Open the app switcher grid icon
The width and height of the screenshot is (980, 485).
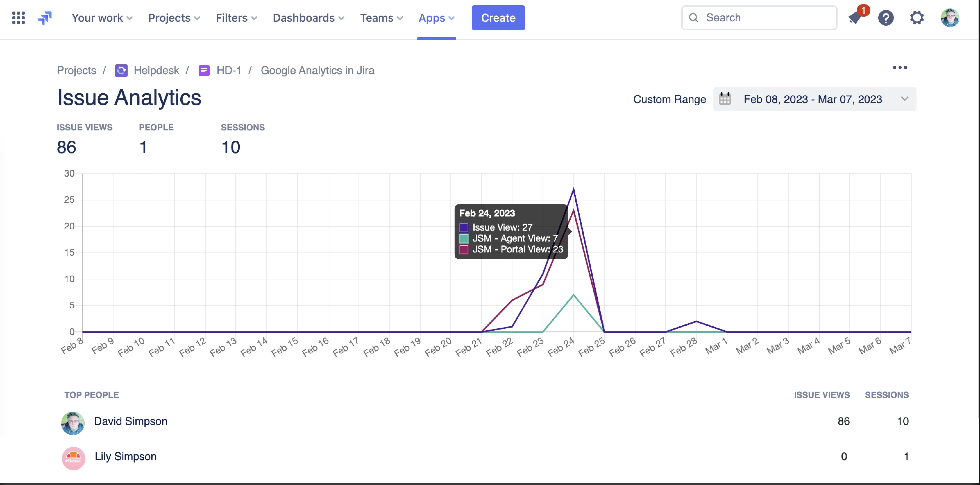click(18, 18)
